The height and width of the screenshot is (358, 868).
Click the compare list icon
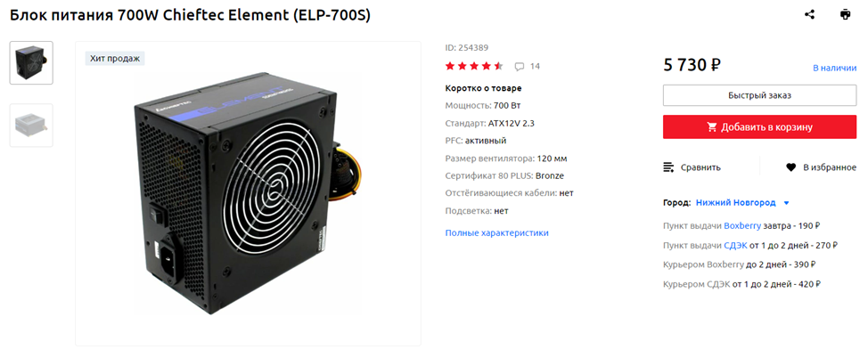tap(668, 167)
